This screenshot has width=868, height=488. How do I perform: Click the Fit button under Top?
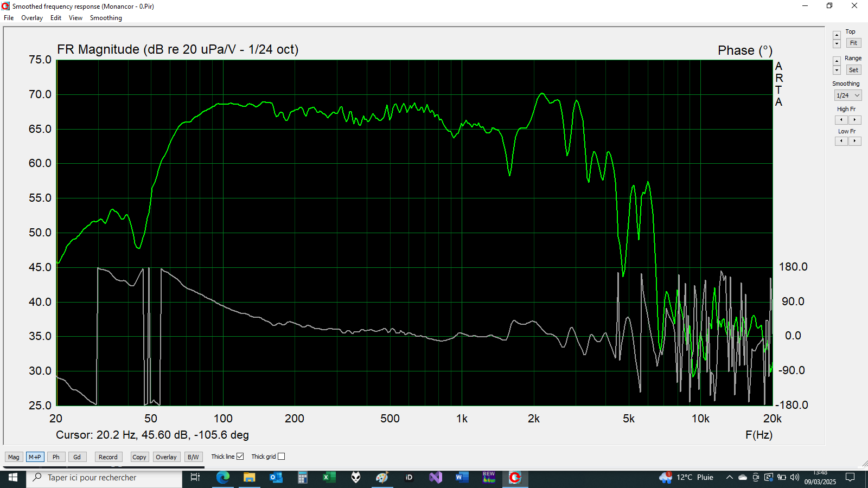click(x=853, y=43)
